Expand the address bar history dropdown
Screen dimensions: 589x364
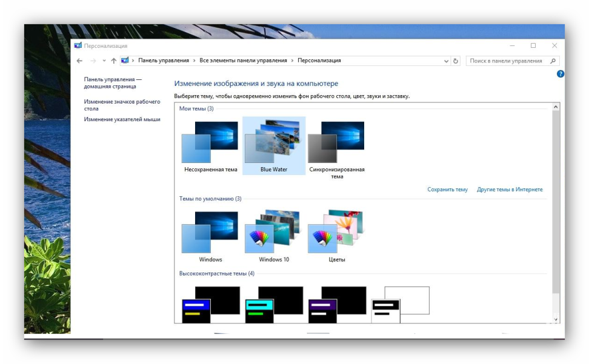click(x=446, y=61)
